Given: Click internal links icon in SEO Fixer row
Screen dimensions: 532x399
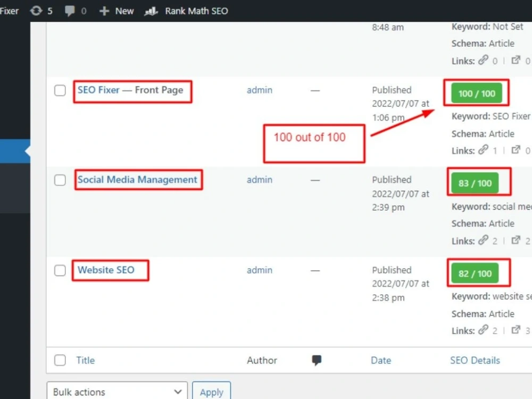Looking at the screenshot, I should [x=483, y=149].
